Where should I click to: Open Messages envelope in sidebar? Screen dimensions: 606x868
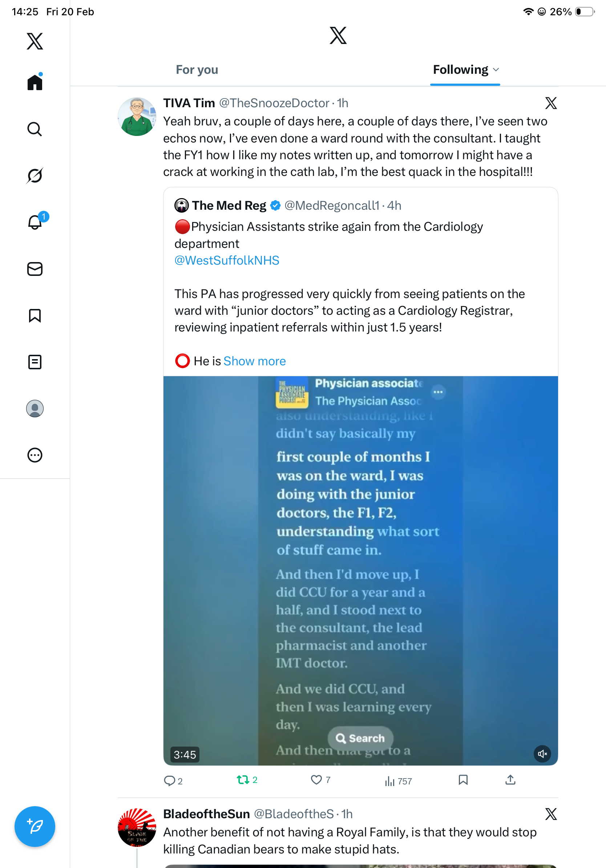[35, 269]
